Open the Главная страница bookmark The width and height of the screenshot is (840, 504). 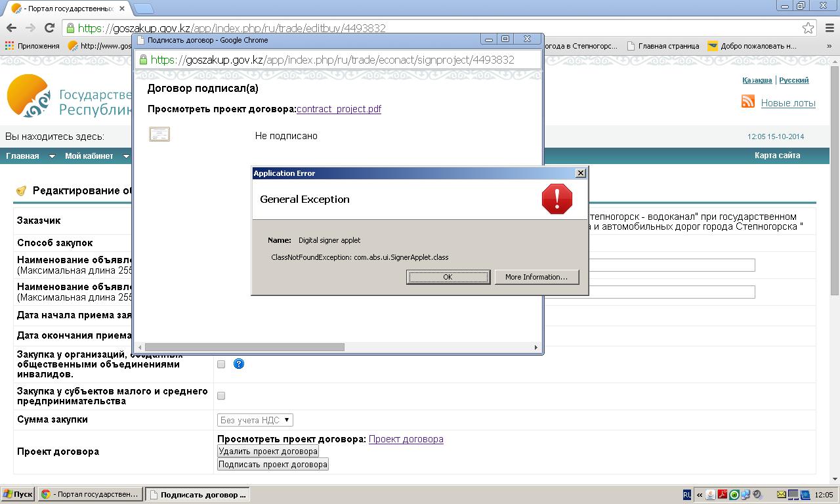(663, 46)
